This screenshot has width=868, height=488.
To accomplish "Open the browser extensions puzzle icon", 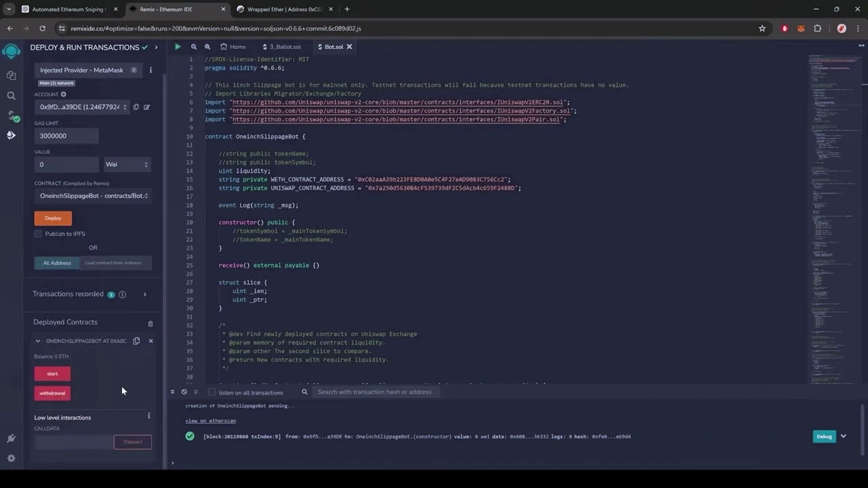I will [817, 28].
